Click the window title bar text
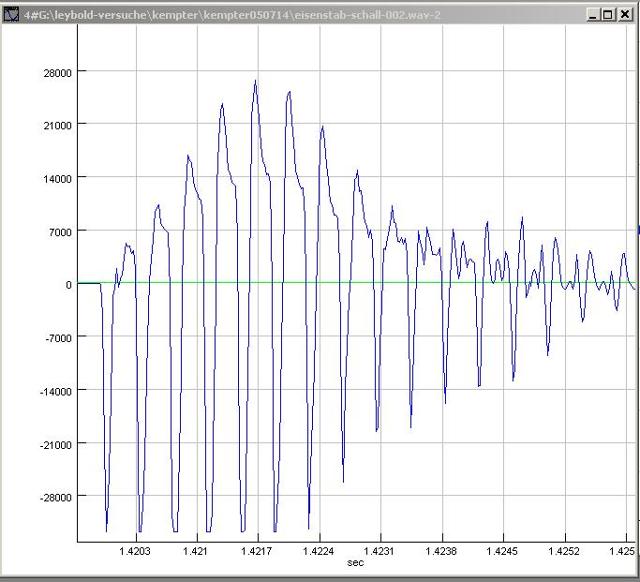The width and height of the screenshot is (640, 582). 232,15
